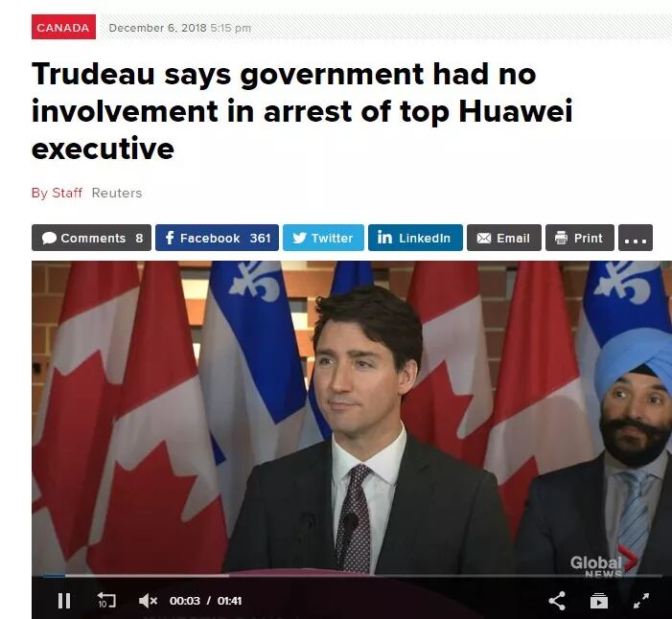672x619 pixels.
Task: Open the video playlist icon
Action: click(599, 601)
